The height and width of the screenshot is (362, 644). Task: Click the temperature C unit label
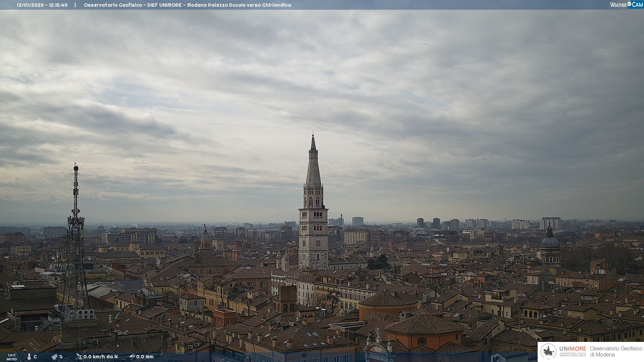coord(35,357)
